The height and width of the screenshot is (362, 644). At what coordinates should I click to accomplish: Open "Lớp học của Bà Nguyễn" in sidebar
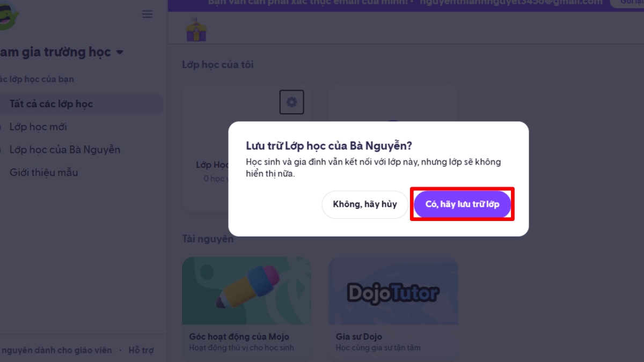click(65, 150)
